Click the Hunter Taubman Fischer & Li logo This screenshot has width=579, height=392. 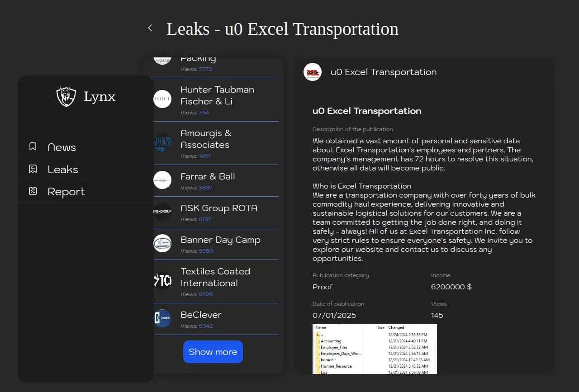(x=162, y=99)
